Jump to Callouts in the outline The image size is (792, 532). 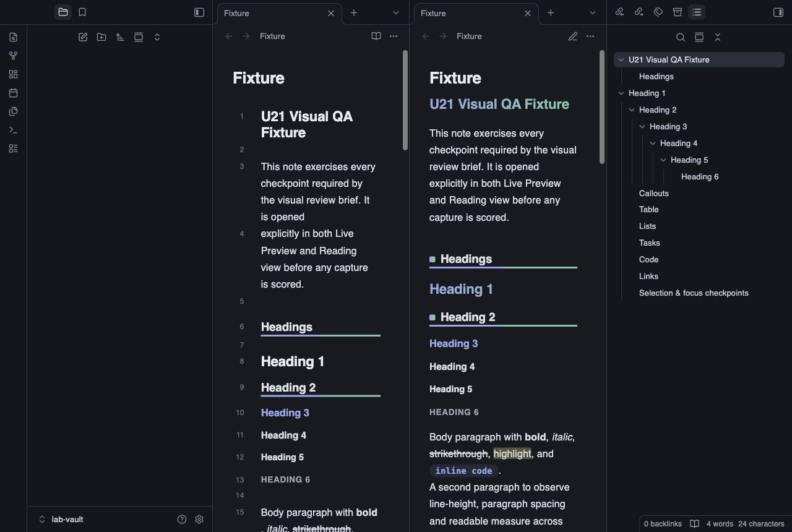[654, 194]
